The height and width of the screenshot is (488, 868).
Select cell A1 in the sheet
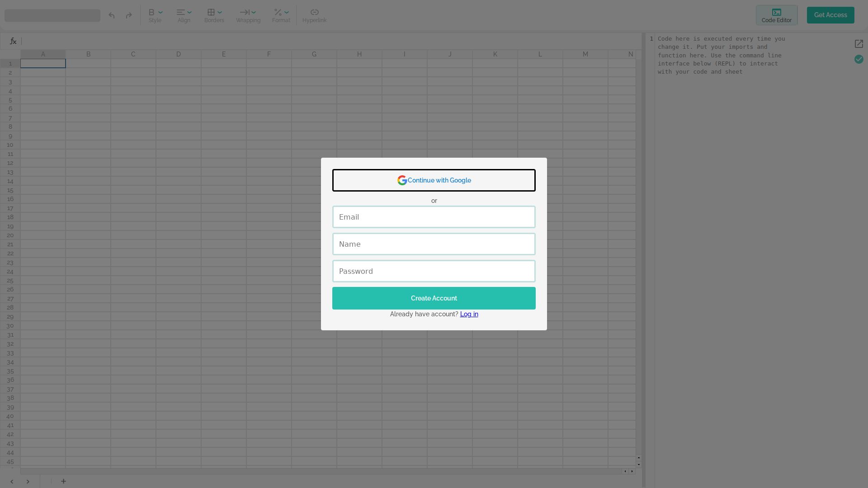click(43, 63)
